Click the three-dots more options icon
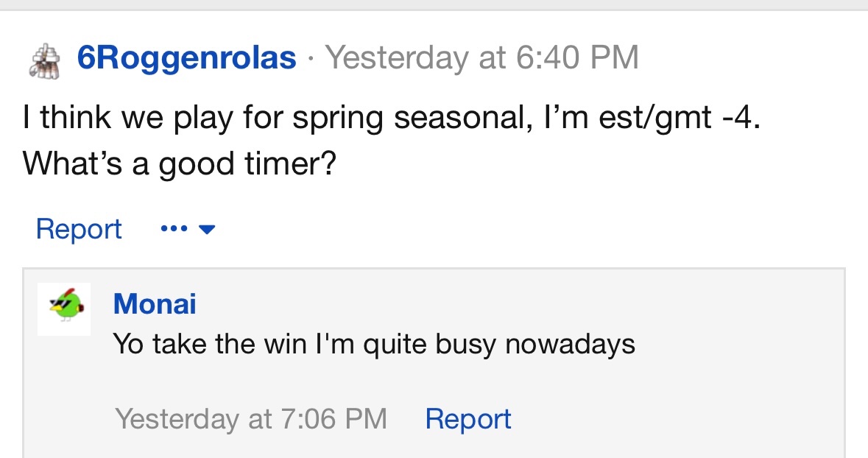The width and height of the screenshot is (868, 458). [173, 229]
